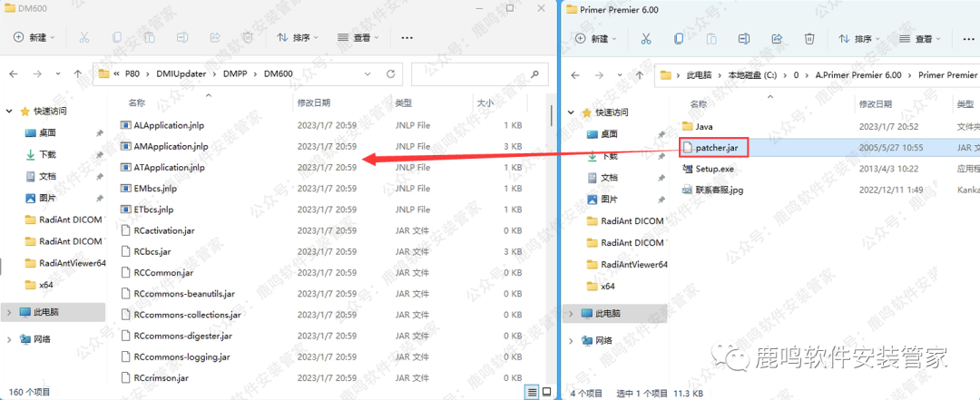This screenshot has height=400, width=980.
Task: Sort DM600 files by 修改日期 column header
Action: click(x=314, y=102)
